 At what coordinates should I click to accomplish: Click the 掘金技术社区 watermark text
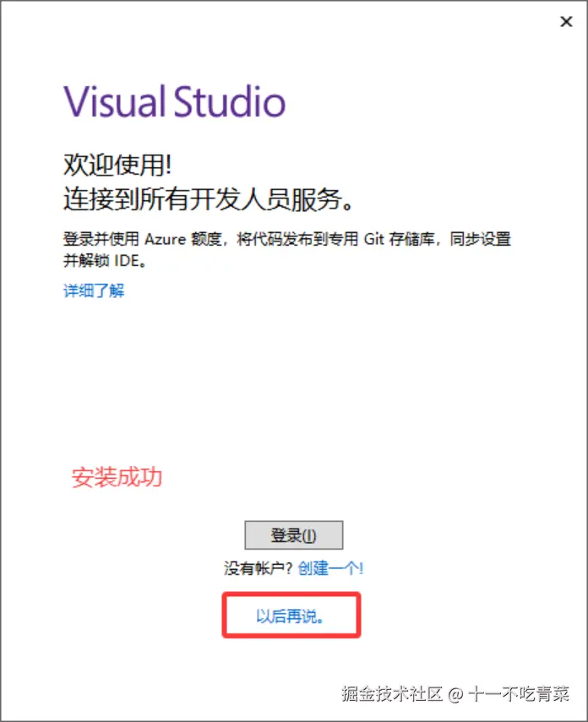coord(392,693)
